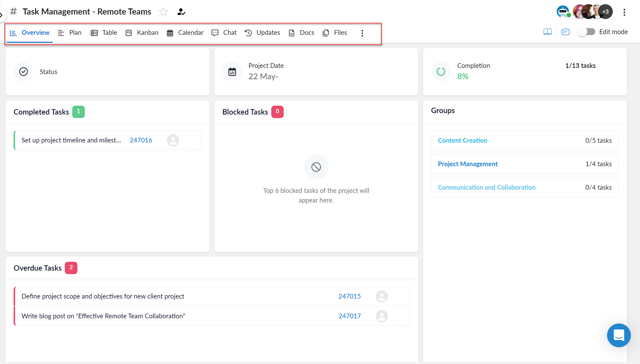Open the Chat view icon
The height and width of the screenshot is (364, 640).
215,33
